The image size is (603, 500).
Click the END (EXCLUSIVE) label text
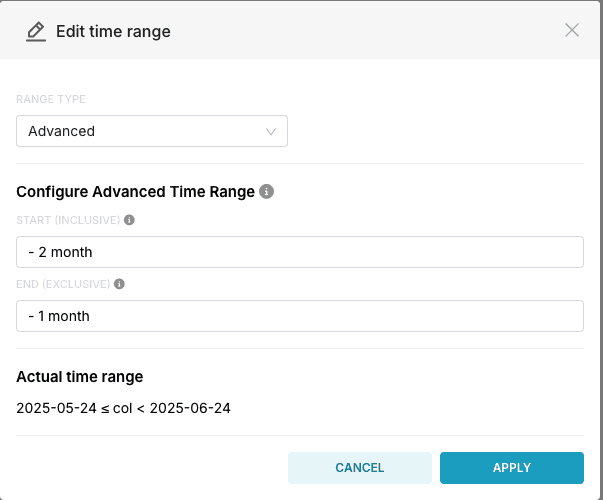pos(63,284)
